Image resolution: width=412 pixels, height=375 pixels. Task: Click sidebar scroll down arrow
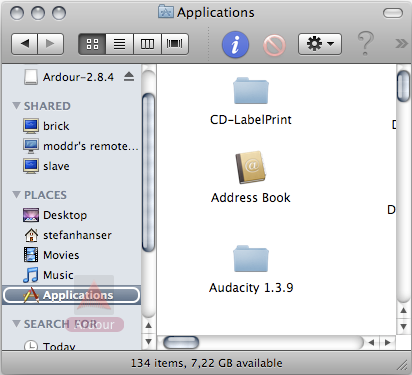149,342
